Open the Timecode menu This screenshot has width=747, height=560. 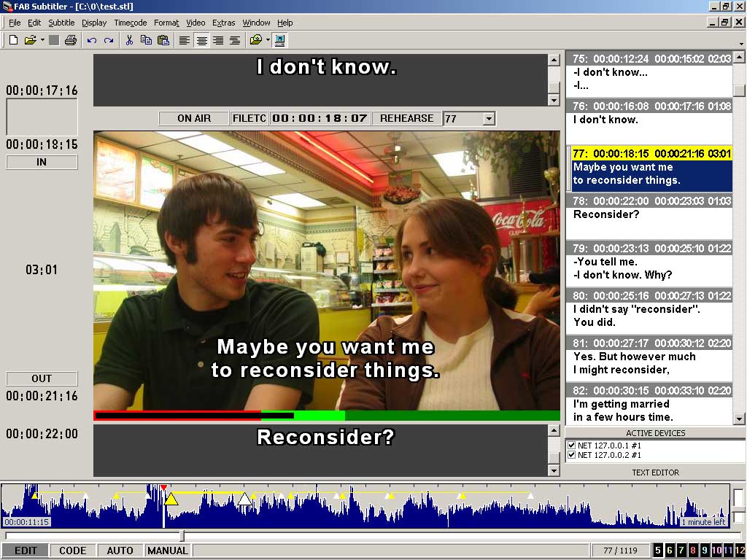pos(130,23)
